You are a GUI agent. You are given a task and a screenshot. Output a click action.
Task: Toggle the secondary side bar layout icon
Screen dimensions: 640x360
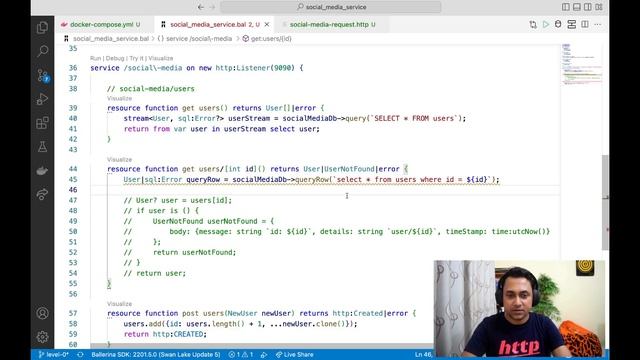(x=588, y=7)
